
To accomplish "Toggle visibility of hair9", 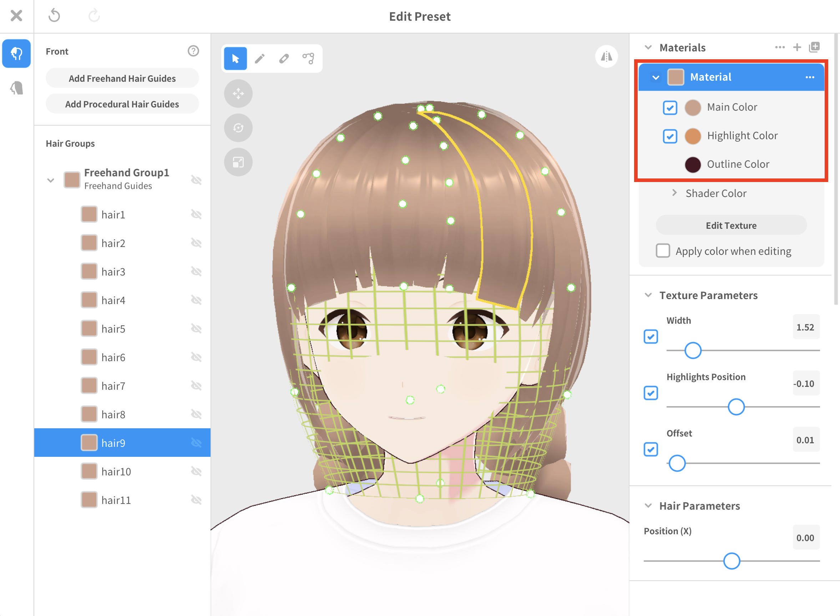I will pyautogui.click(x=196, y=443).
